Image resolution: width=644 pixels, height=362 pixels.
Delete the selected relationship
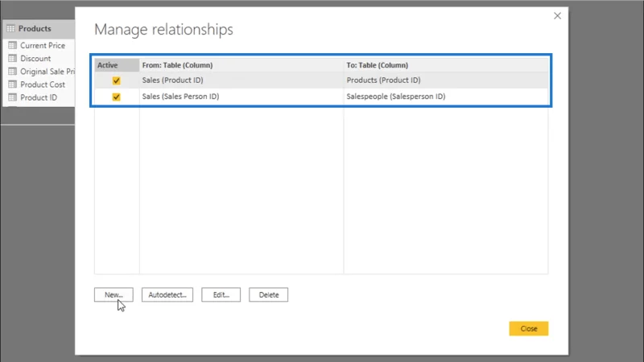tap(269, 294)
